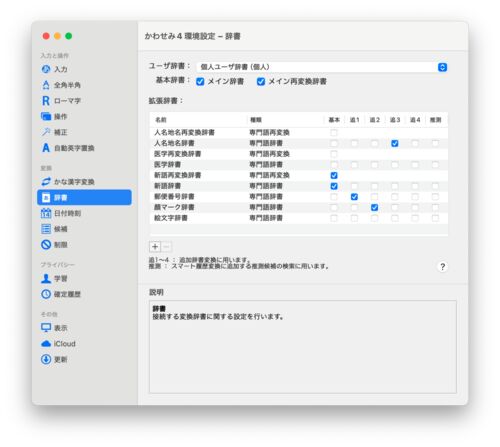This screenshot has width=500, height=447.
Task: Go to the 操作 sidebar icon
Action: click(46, 116)
